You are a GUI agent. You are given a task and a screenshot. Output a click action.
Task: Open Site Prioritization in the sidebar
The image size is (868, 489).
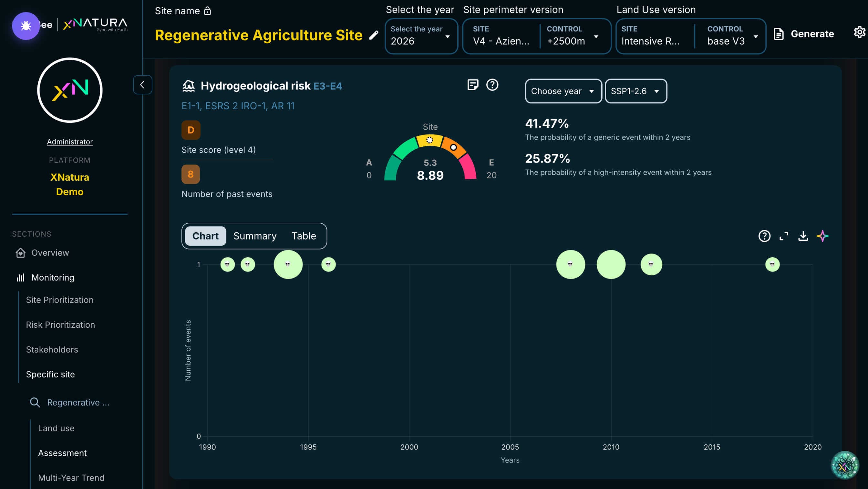pyautogui.click(x=60, y=300)
